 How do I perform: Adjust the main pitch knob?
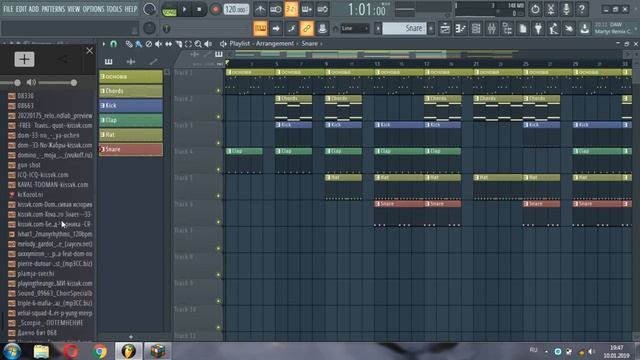(x=149, y=28)
